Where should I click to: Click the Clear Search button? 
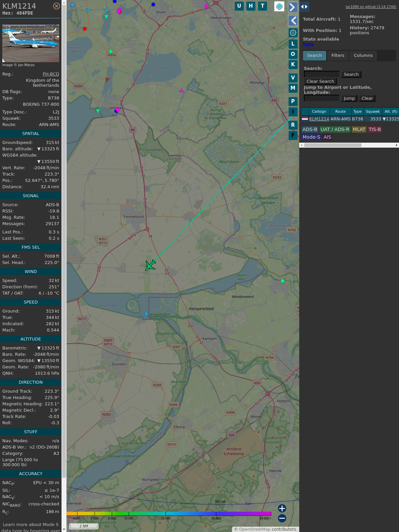coord(320,81)
